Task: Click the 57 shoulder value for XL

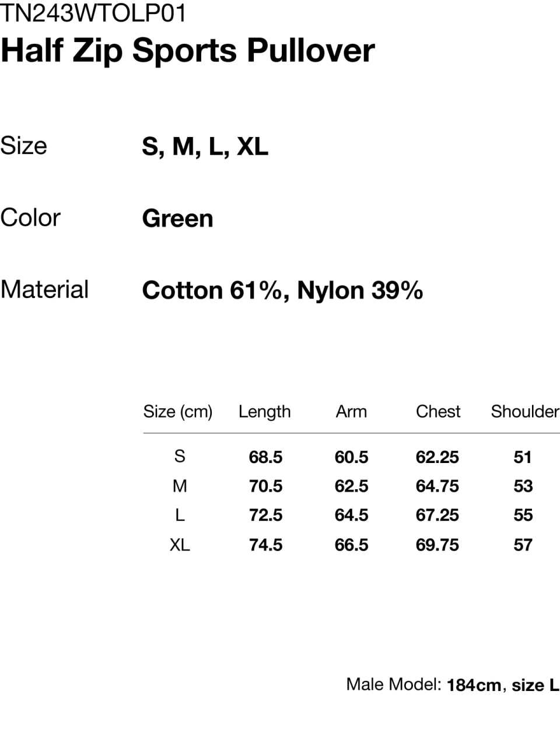Action: coord(523,545)
